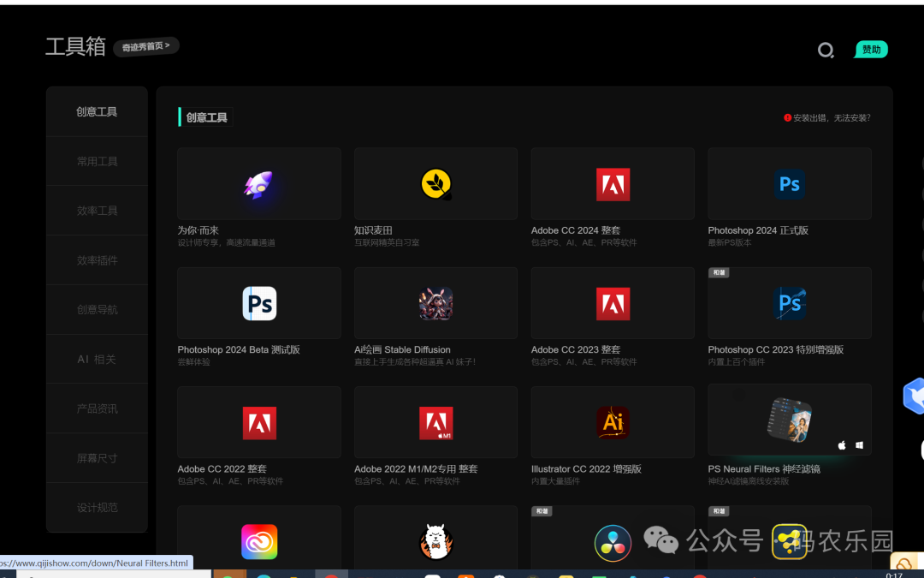Click the 创意工具 section heading

tap(206, 117)
